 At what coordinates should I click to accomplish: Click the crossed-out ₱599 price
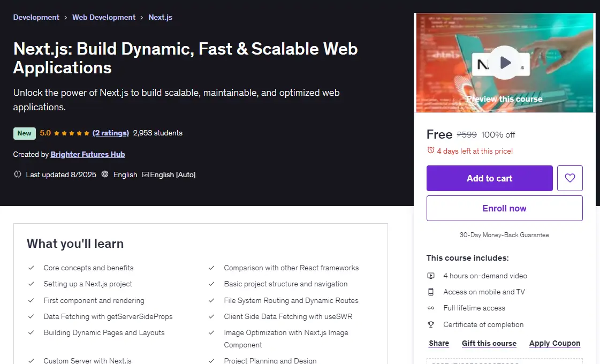466,135
